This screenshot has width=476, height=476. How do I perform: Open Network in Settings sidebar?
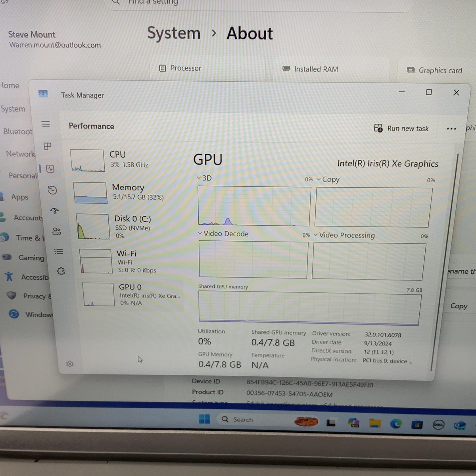pyautogui.click(x=20, y=154)
